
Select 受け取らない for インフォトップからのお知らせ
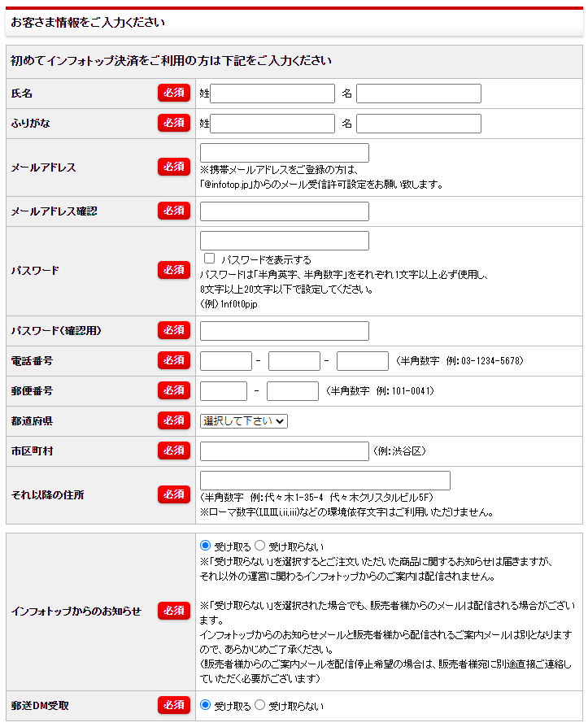pos(260,546)
